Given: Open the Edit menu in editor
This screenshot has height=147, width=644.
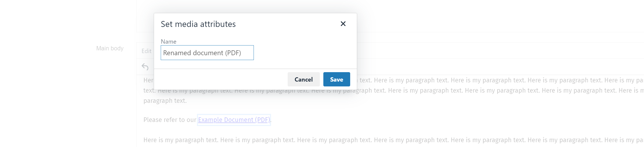Looking at the screenshot, I should (x=147, y=51).
